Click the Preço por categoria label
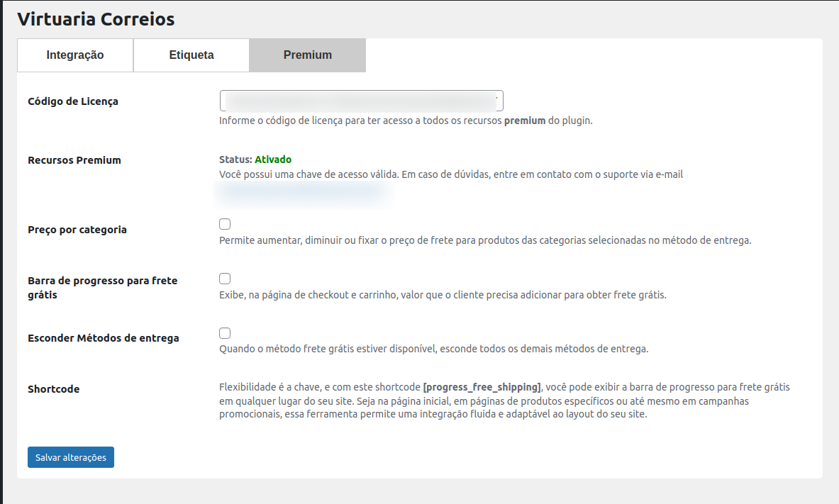839x504 pixels. coord(77,230)
